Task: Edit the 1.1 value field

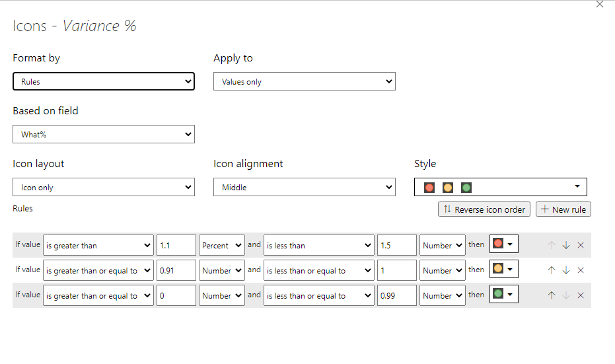Action: (176, 245)
